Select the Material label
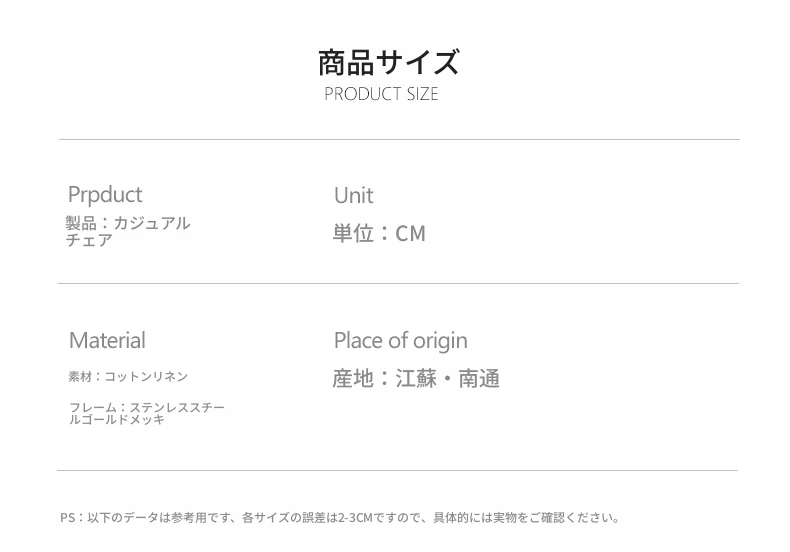The image size is (790, 552). click(107, 340)
